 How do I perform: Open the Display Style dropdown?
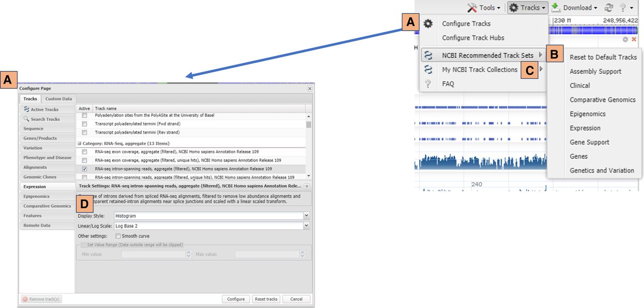[x=306, y=216]
